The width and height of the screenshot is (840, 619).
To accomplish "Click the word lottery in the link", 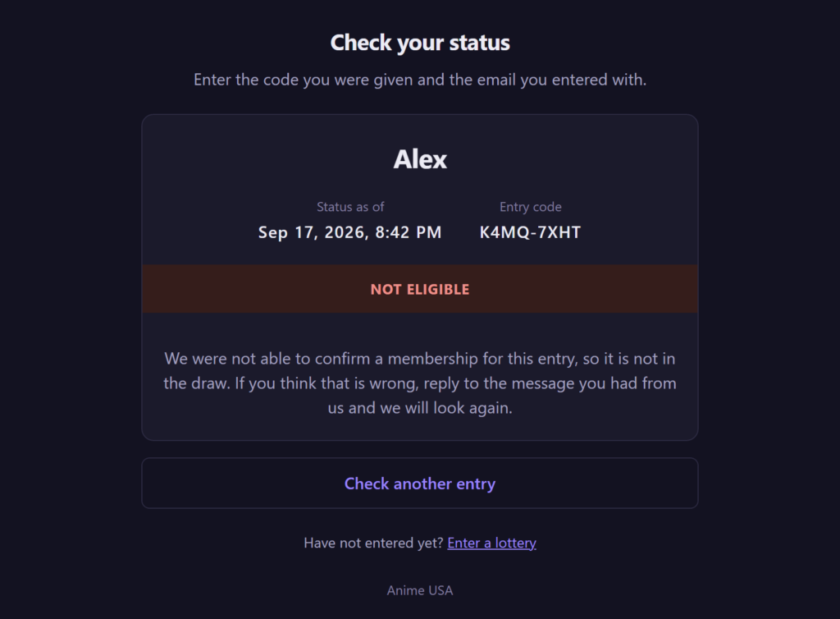I will coord(515,543).
